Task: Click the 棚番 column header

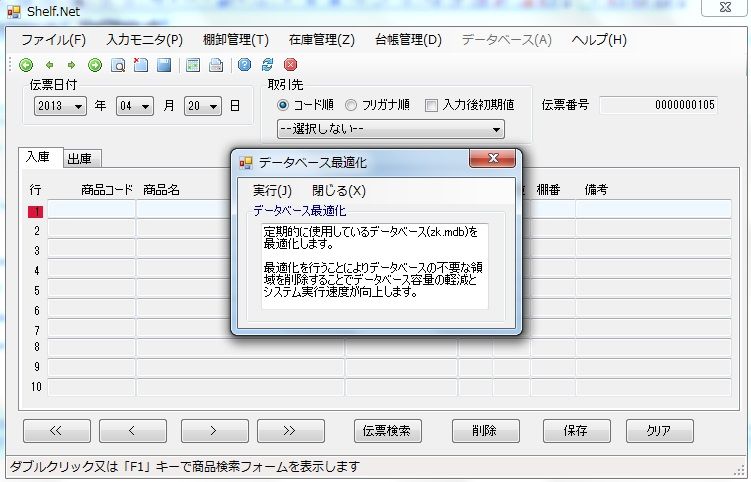Action: (x=548, y=190)
